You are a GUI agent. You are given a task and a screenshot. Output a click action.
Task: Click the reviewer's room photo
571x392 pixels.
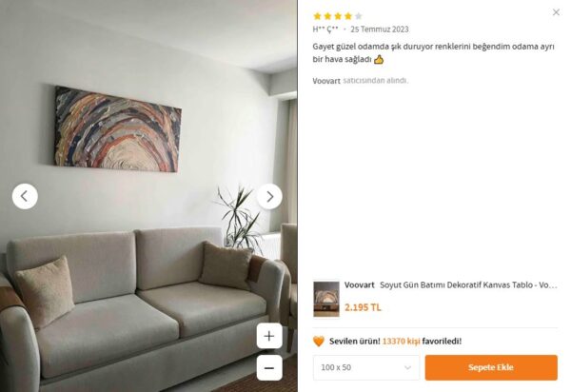[x=148, y=196]
